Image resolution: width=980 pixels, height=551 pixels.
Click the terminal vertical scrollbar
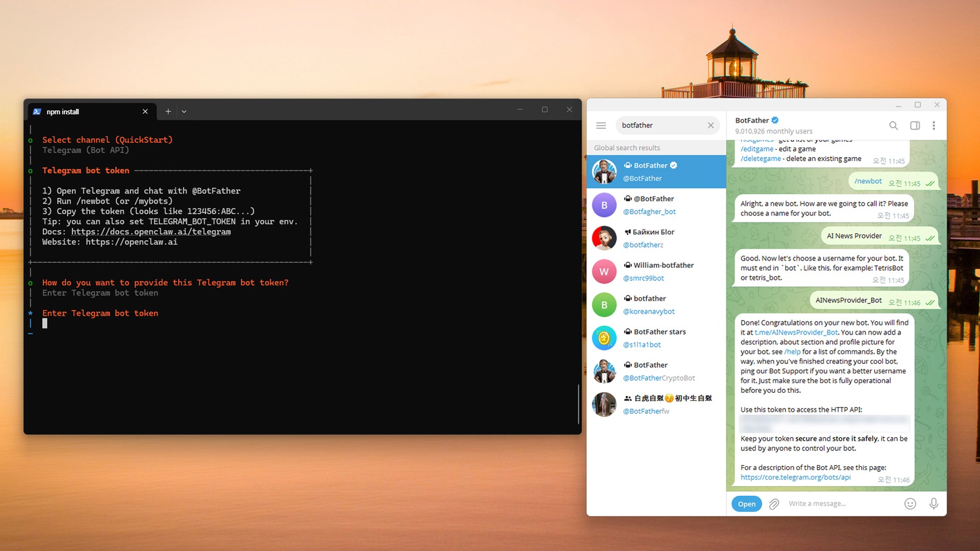click(578, 404)
